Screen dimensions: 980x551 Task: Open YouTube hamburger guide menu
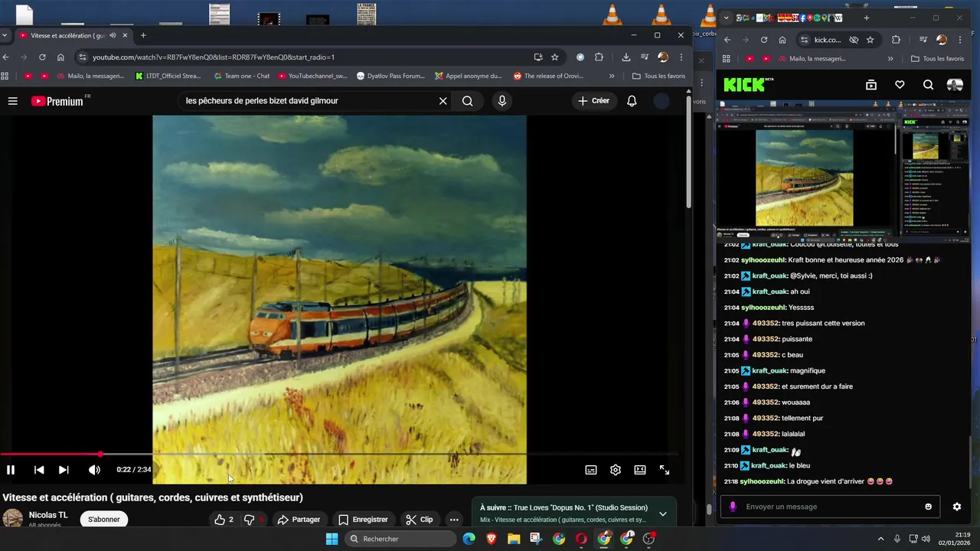click(12, 101)
